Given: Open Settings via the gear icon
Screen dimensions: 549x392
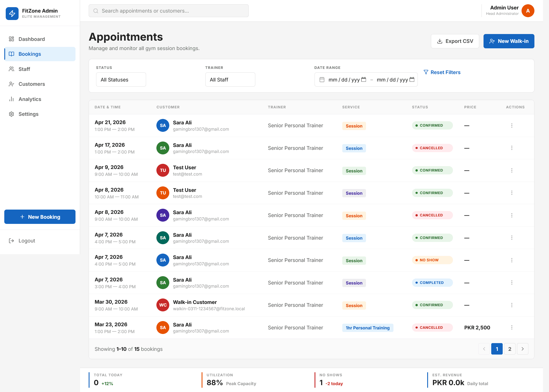Looking at the screenshot, I should 11,114.
